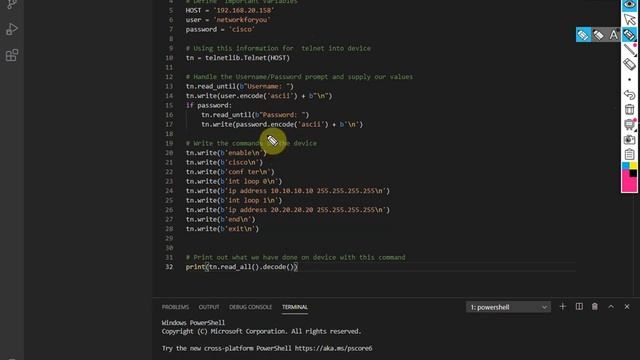Click line number 32 in the gutter
The width and height of the screenshot is (640, 360).
169,267
